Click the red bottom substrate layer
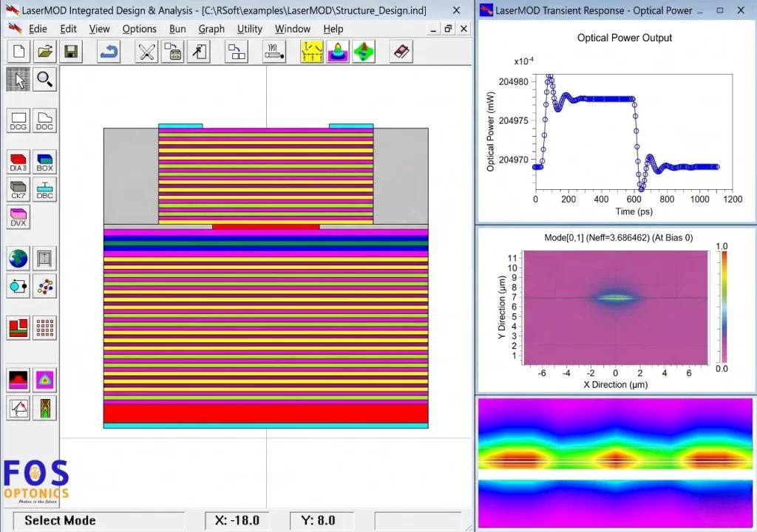Image resolution: width=757 pixels, height=532 pixels. pyautogui.click(x=265, y=414)
